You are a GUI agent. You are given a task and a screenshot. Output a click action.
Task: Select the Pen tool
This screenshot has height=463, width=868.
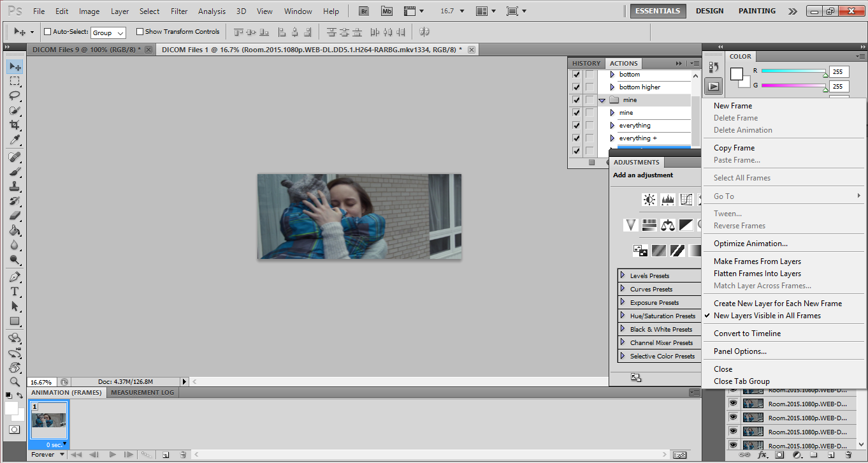click(x=15, y=277)
